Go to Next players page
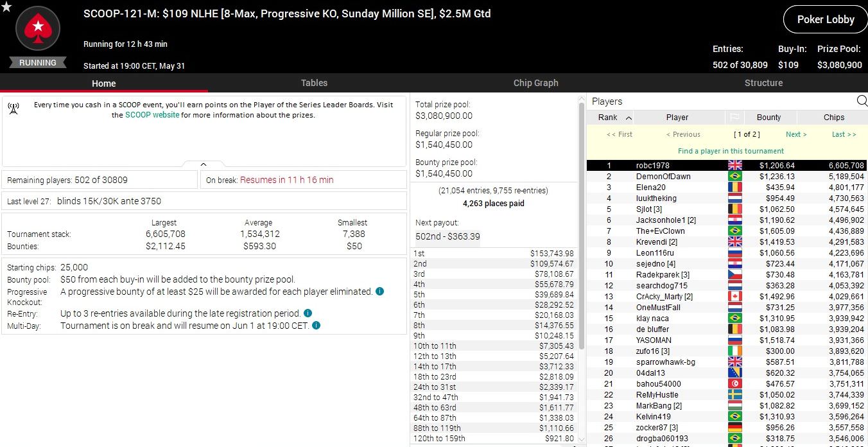This screenshot has width=868, height=447. click(796, 134)
